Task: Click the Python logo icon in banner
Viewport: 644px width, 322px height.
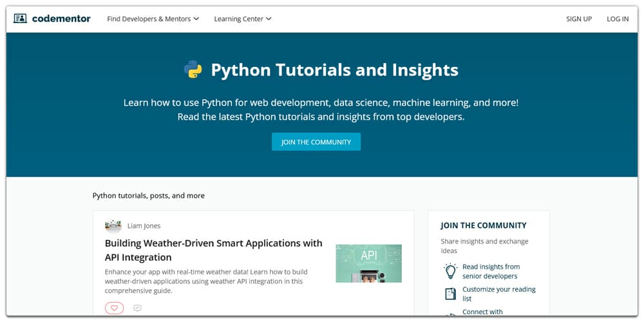Action: [193, 70]
